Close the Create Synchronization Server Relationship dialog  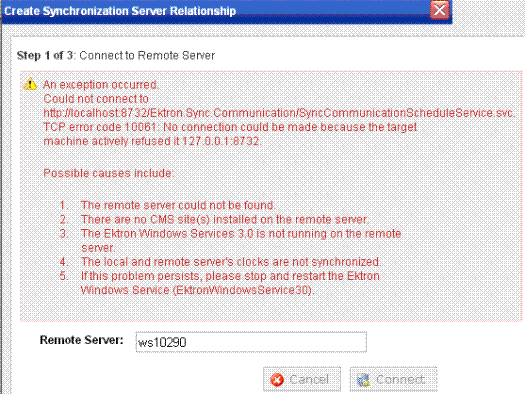[x=440, y=10]
